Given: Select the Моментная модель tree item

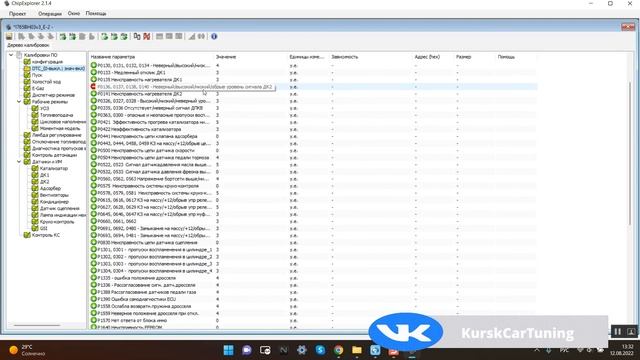Looking at the screenshot, I should click(60, 128).
